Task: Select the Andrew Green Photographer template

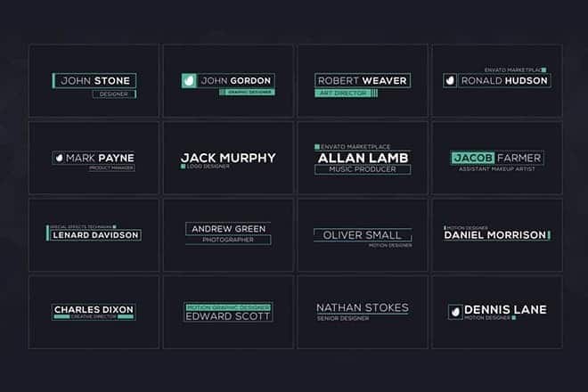Action: click(x=228, y=234)
